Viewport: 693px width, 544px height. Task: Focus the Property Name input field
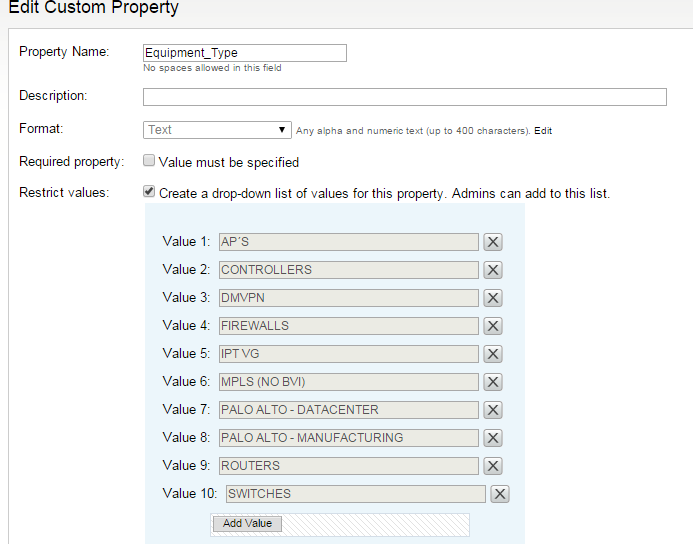[x=245, y=53]
